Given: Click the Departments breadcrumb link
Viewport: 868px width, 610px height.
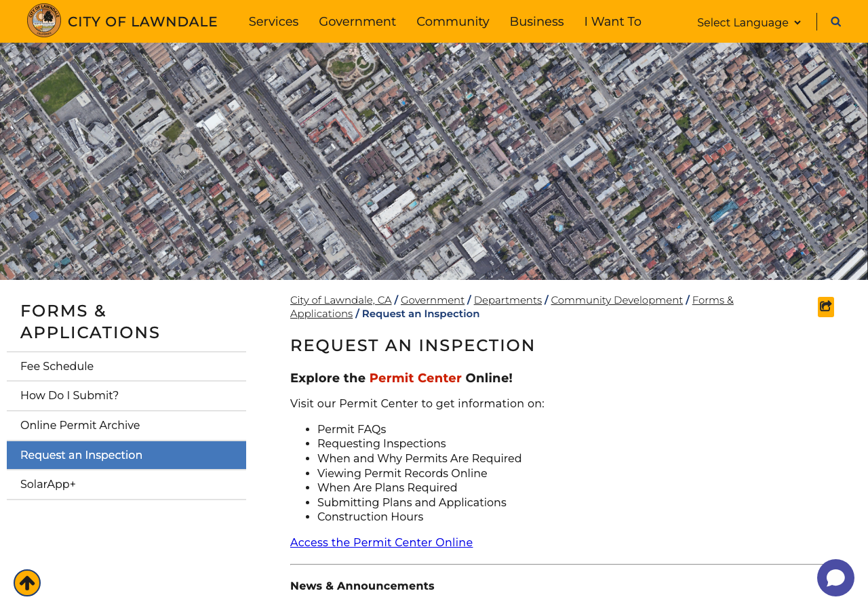Looking at the screenshot, I should pyautogui.click(x=508, y=300).
